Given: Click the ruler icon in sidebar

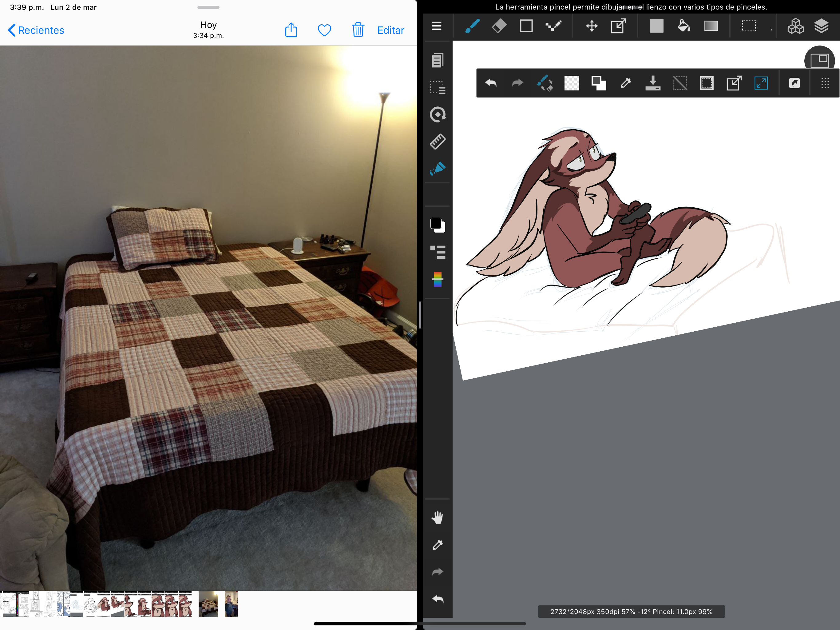Looking at the screenshot, I should point(438,142).
